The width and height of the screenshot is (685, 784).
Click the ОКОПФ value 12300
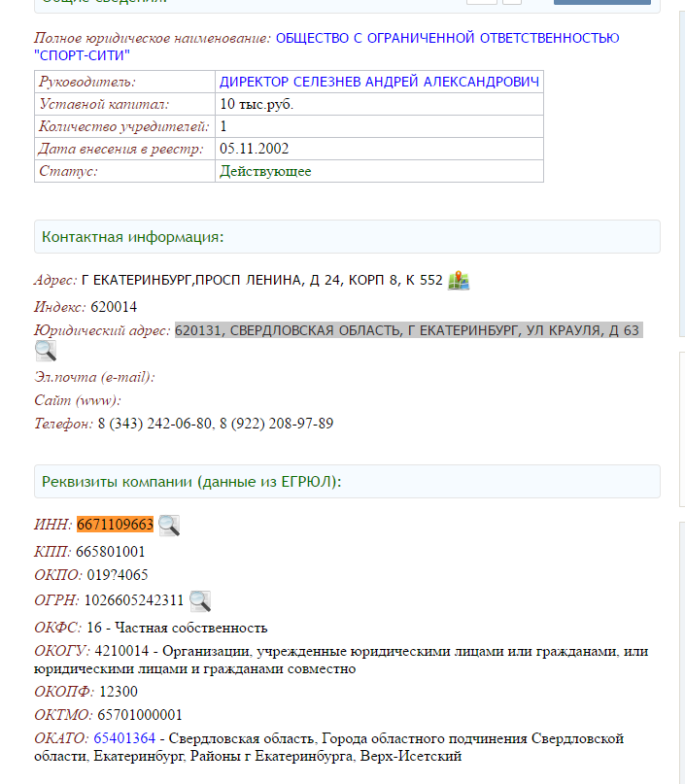tap(119, 692)
